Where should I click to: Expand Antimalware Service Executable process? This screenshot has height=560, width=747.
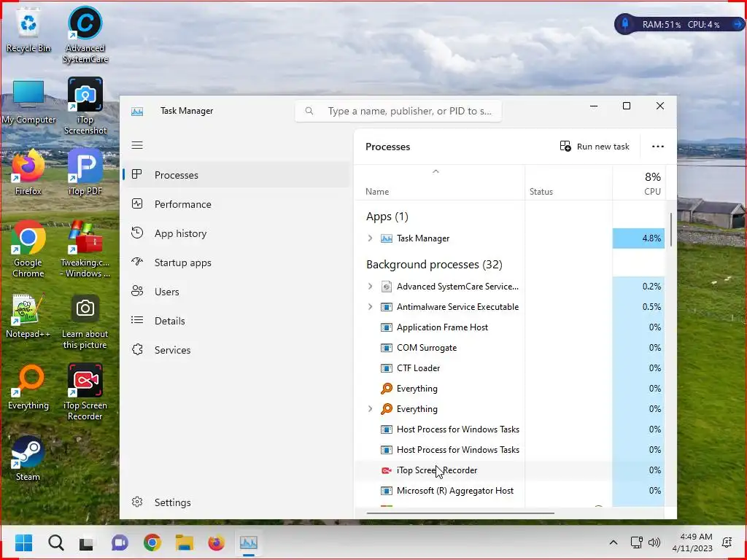tap(370, 307)
